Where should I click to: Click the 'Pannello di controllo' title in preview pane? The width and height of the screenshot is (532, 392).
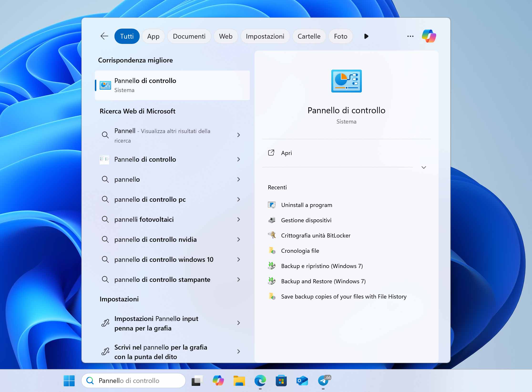coord(346,110)
